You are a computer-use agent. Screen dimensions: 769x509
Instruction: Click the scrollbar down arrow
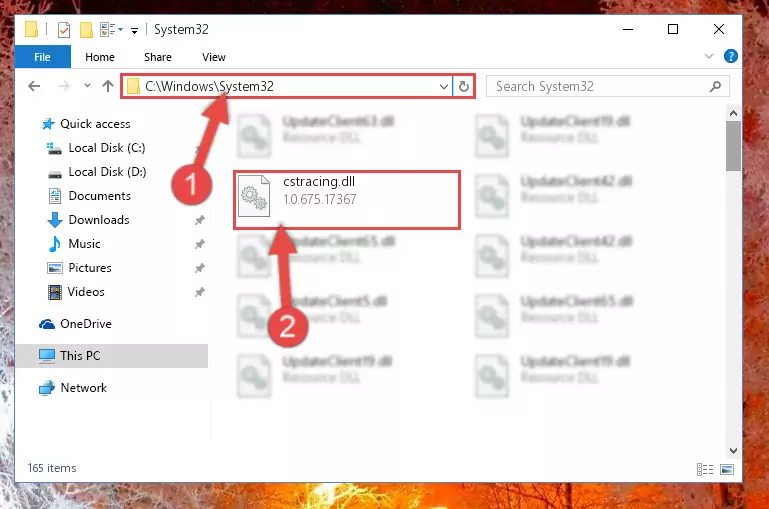[x=733, y=450]
